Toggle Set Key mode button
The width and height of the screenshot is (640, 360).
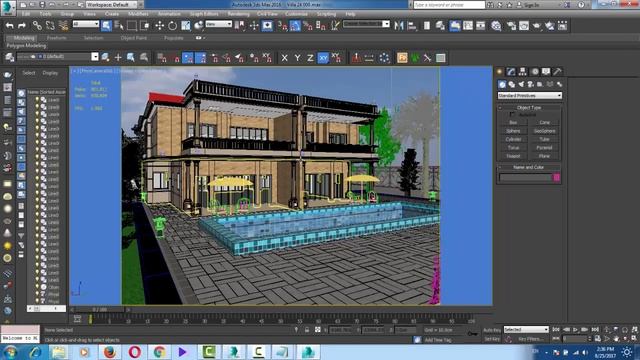(492, 339)
